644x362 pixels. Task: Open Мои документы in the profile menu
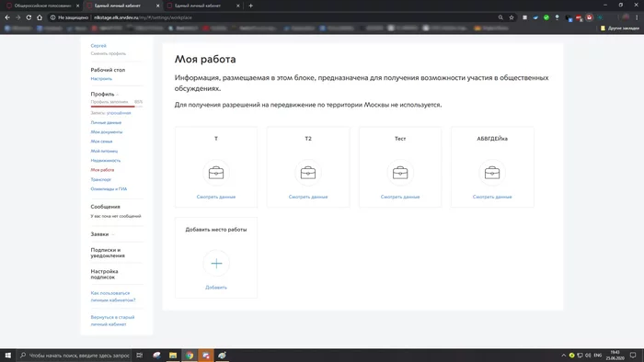point(107,132)
